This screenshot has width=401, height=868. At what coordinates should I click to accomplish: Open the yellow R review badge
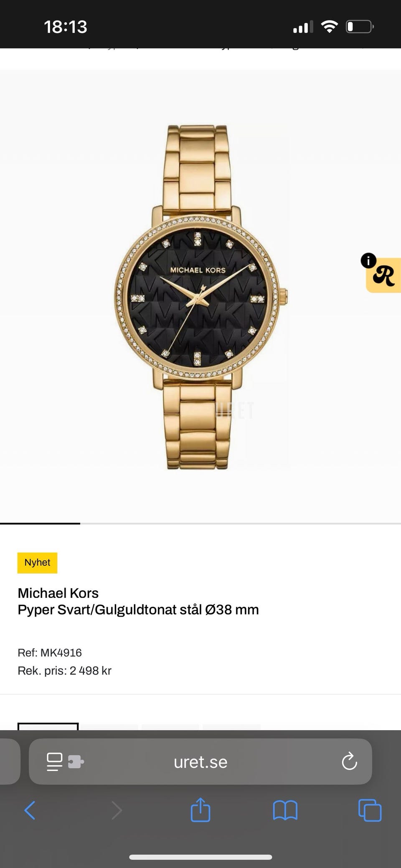click(x=383, y=275)
